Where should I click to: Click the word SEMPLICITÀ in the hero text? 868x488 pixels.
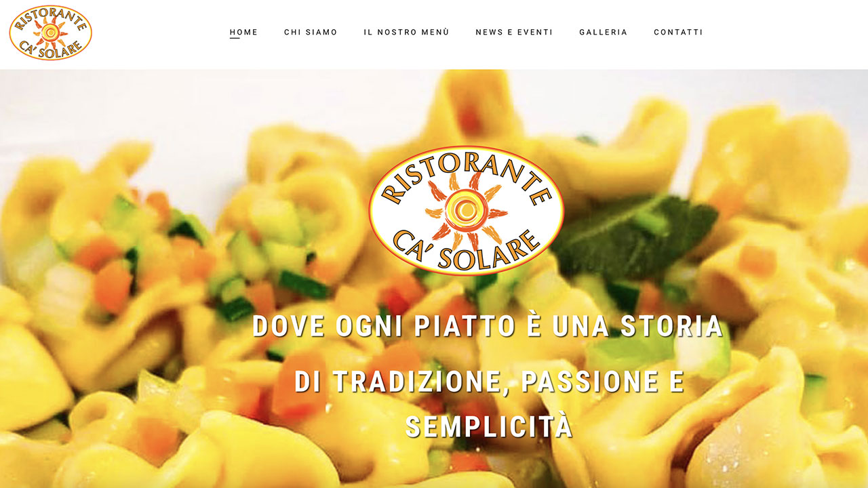pos(490,428)
